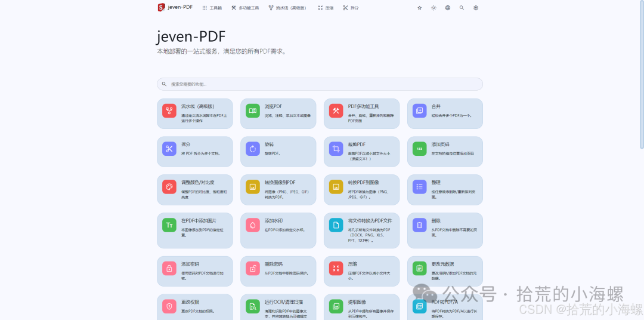This screenshot has width=644, height=320.
Task: Open the 转换图像到PDF card icon
Action: (x=253, y=187)
